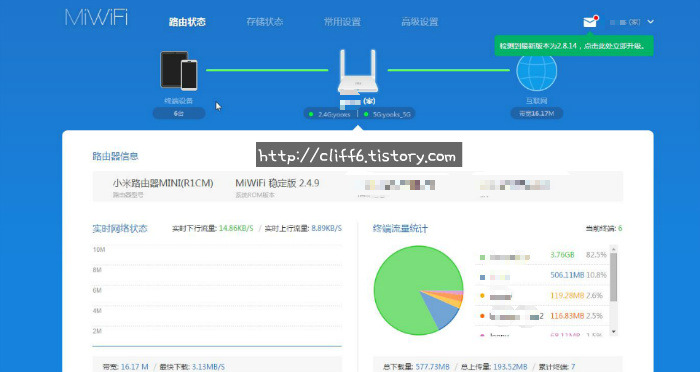Image resolution: width=700 pixels, height=372 pixels.
Task: Click the internet globe icon
Action: pos(536,71)
